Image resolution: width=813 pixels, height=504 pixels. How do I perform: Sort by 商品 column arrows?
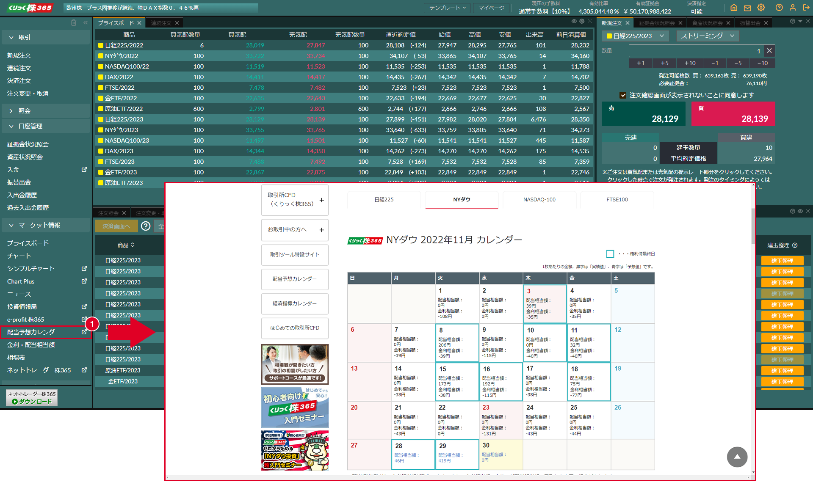click(x=133, y=245)
